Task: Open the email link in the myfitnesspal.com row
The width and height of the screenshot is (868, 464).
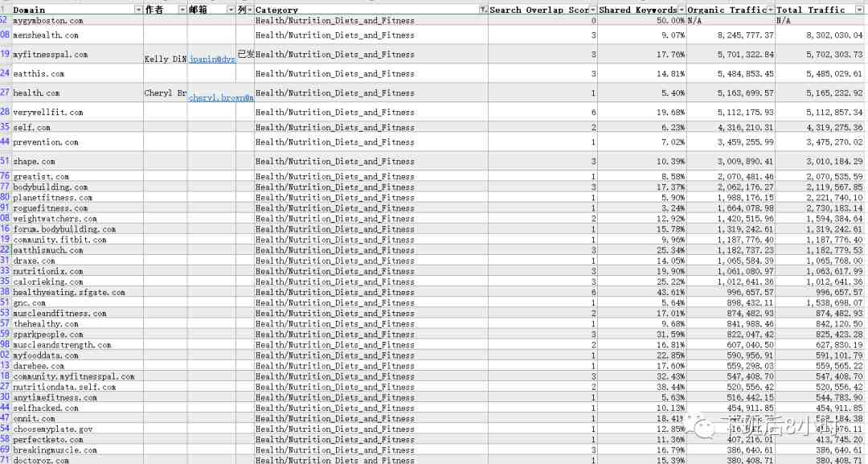Action: 212,60
